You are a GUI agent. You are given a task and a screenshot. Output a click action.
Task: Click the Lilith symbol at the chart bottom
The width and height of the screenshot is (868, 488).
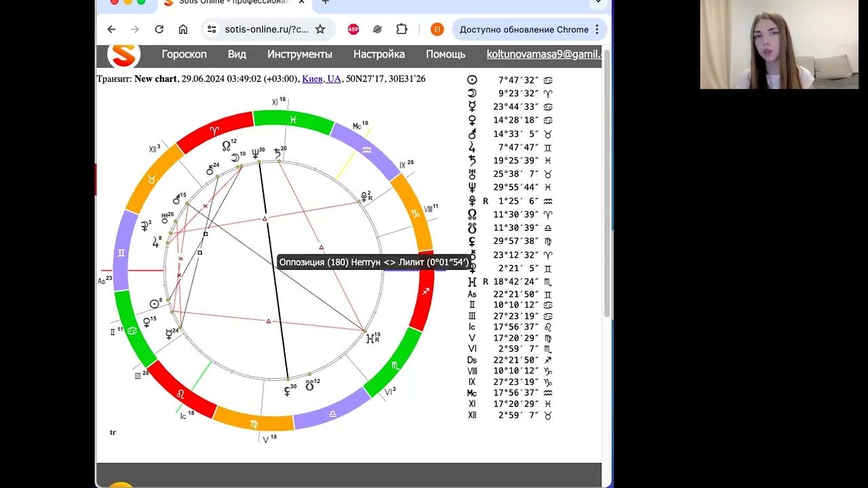pos(288,391)
